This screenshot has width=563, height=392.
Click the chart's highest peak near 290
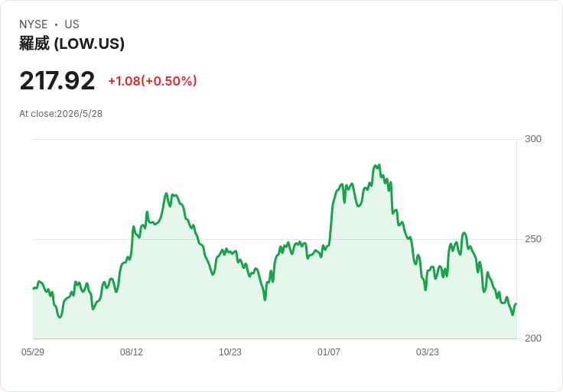(377, 165)
